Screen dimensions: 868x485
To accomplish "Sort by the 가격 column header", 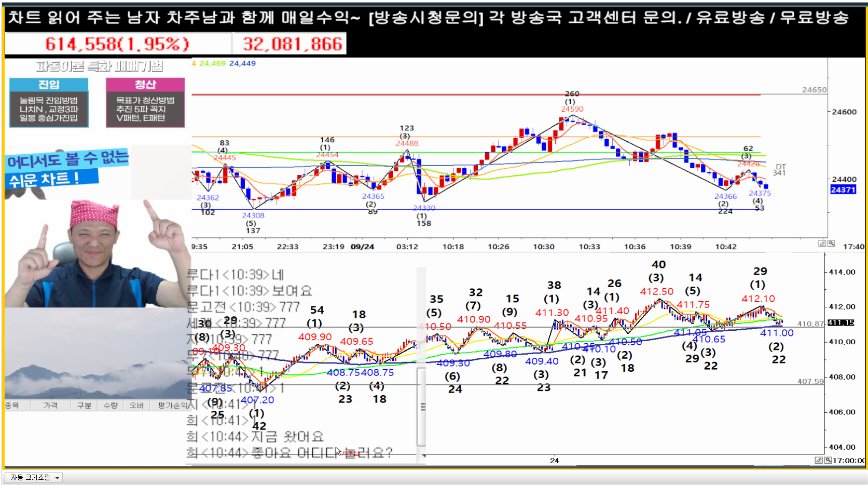I will point(50,406).
